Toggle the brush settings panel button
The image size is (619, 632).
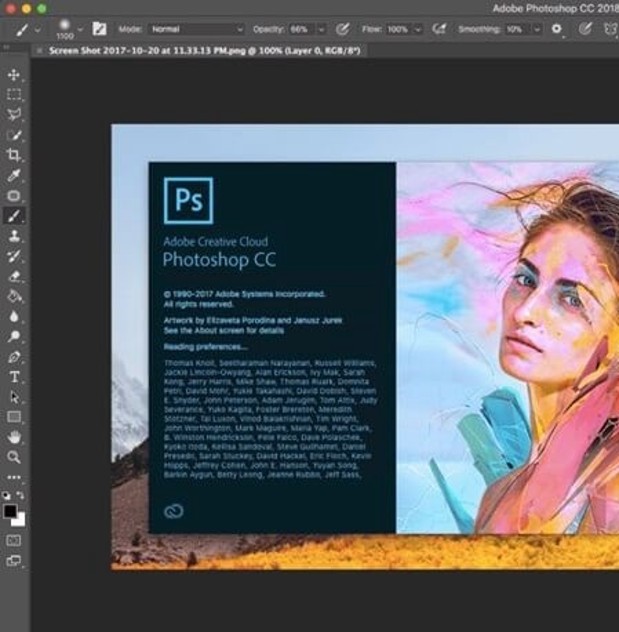pyautogui.click(x=99, y=29)
